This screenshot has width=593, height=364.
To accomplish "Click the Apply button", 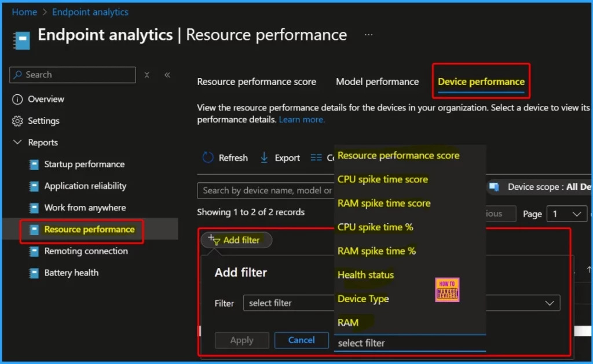I will point(242,340).
